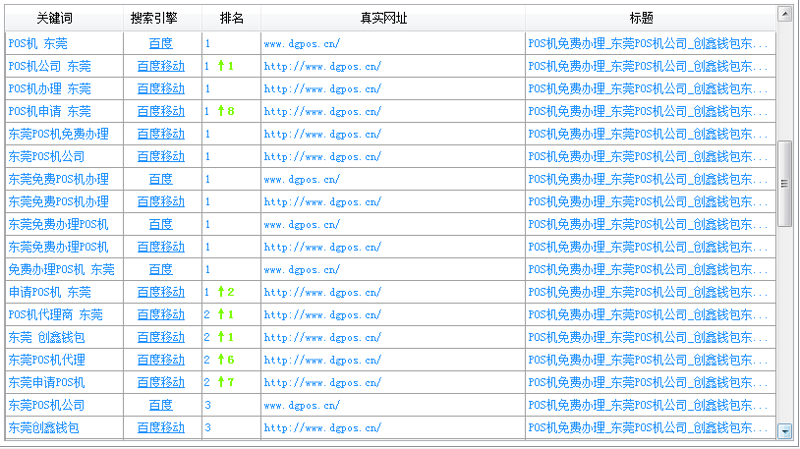
Task: Select keyword 东莞申请POS机
Action: coord(46,383)
